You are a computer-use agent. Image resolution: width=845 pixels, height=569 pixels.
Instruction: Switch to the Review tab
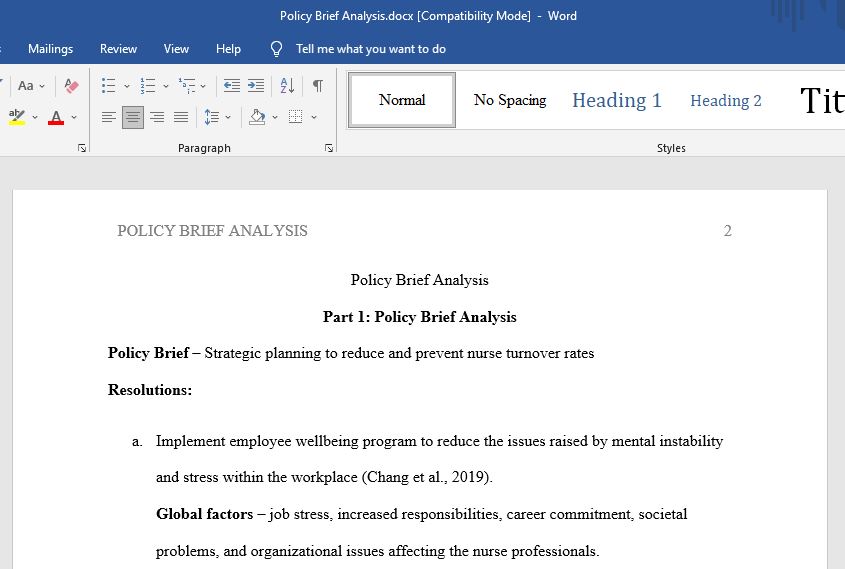(119, 49)
